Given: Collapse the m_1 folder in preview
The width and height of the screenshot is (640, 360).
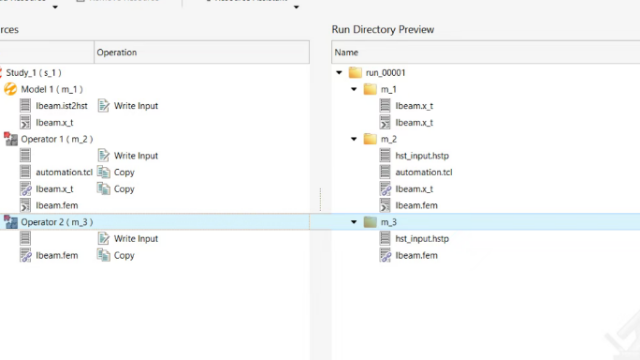Looking at the screenshot, I should (x=354, y=89).
